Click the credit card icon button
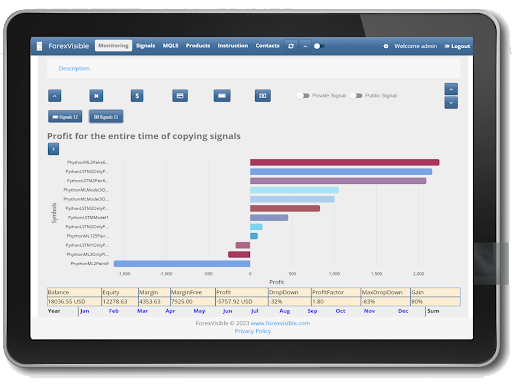Image resolution: width=512 pixels, height=384 pixels. pos(180,96)
